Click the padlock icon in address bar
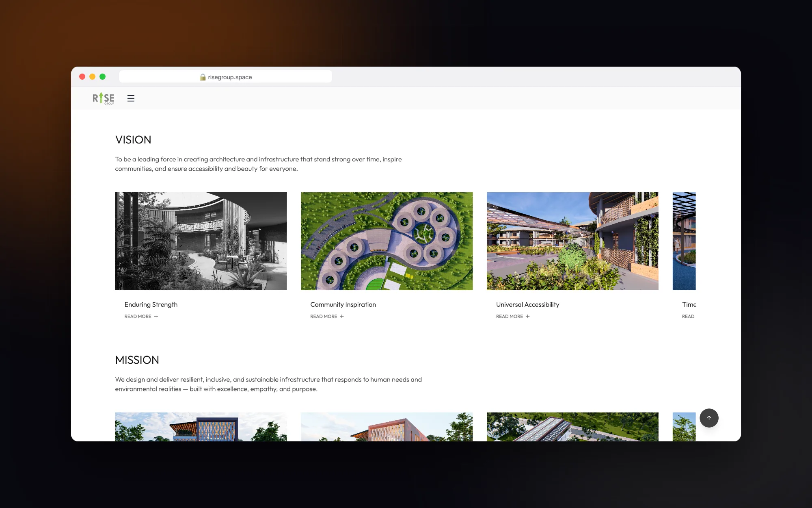Image resolution: width=812 pixels, height=508 pixels. (203, 77)
